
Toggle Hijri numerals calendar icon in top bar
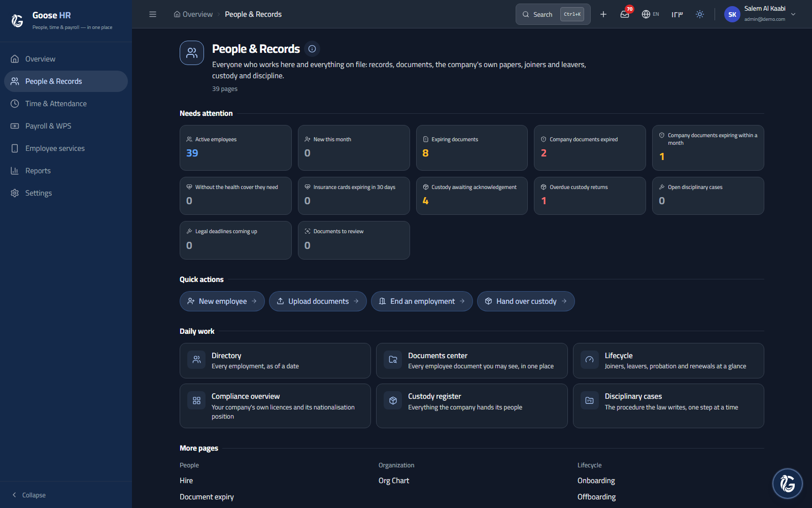tap(677, 14)
